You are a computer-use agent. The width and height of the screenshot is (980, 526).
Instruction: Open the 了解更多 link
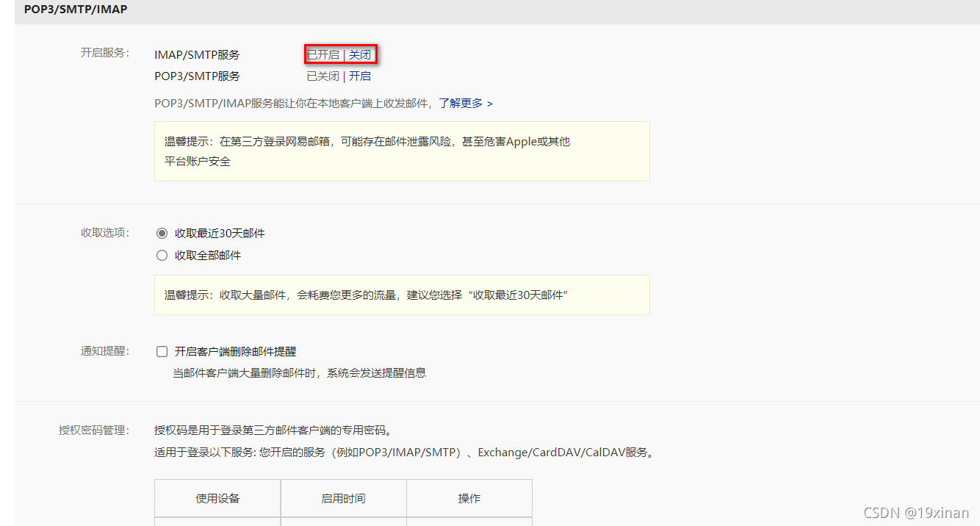click(x=466, y=104)
